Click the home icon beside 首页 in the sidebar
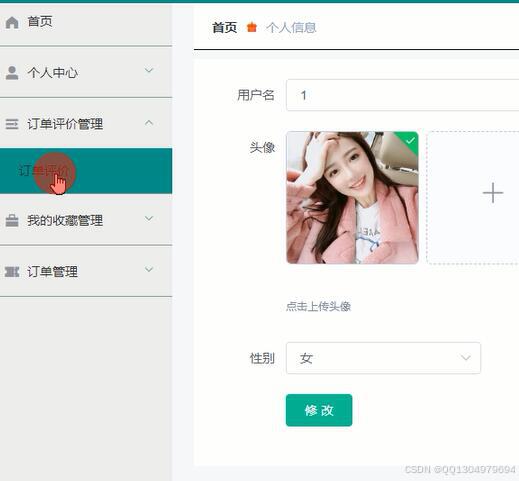 click(x=12, y=23)
